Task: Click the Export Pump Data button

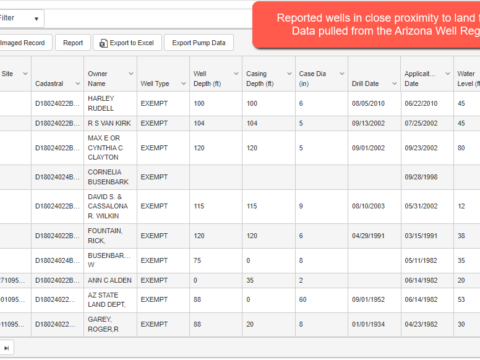Action: (199, 43)
